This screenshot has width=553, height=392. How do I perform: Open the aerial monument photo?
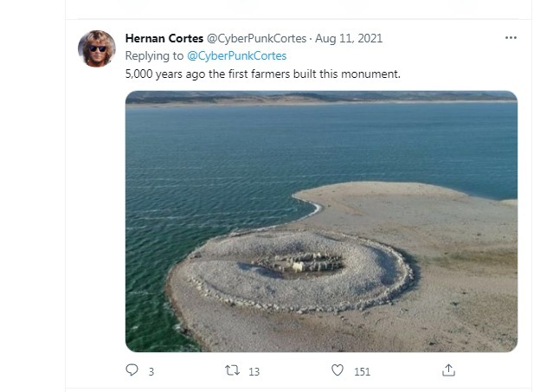click(x=321, y=221)
